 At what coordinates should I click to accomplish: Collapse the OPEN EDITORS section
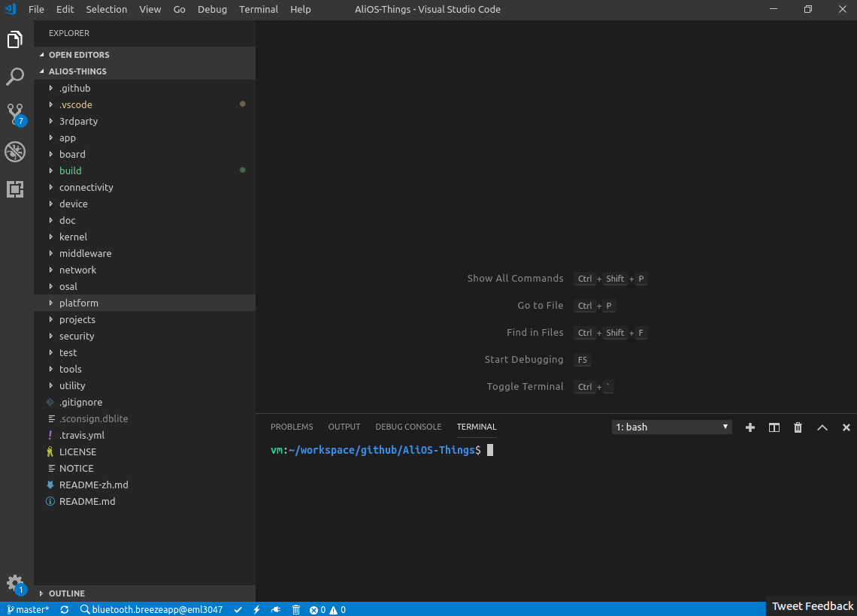144,55
